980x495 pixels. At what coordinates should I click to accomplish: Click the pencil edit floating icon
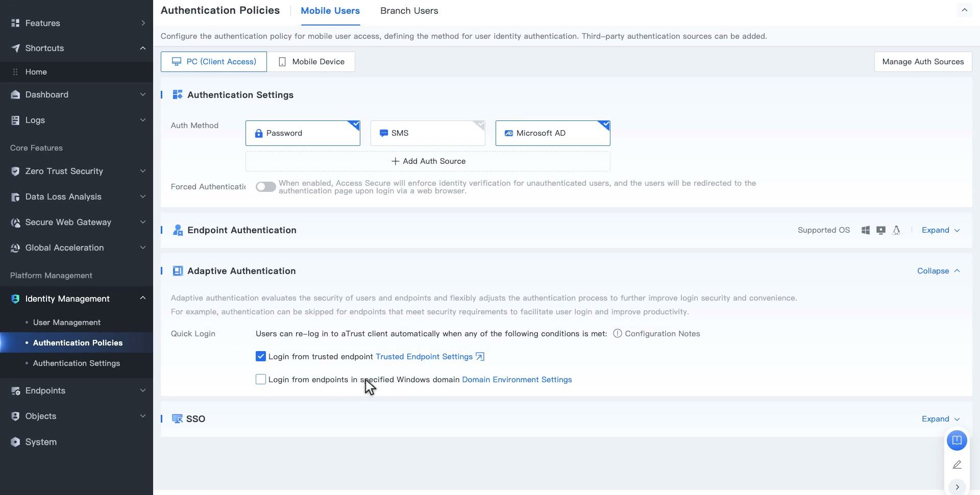(x=957, y=464)
